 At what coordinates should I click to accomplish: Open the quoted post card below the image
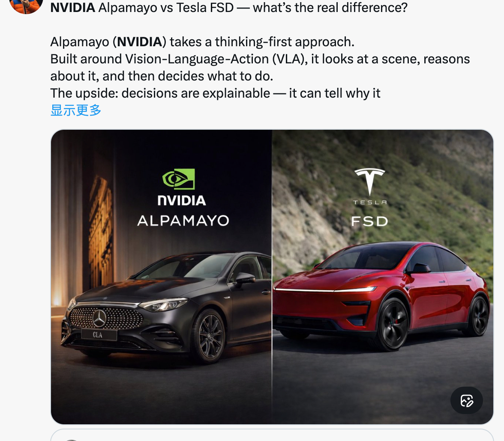click(272, 435)
